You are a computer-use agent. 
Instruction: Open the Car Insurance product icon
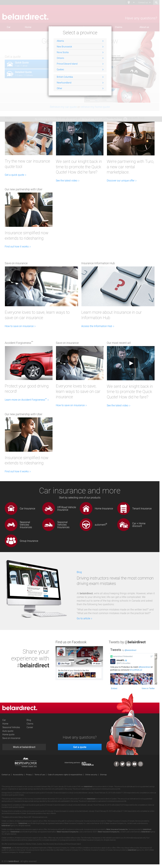pyautogui.click(x=11, y=508)
